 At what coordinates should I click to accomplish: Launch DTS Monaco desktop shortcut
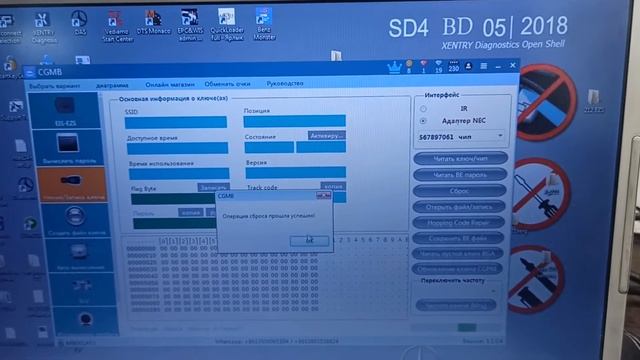[153, 22]
